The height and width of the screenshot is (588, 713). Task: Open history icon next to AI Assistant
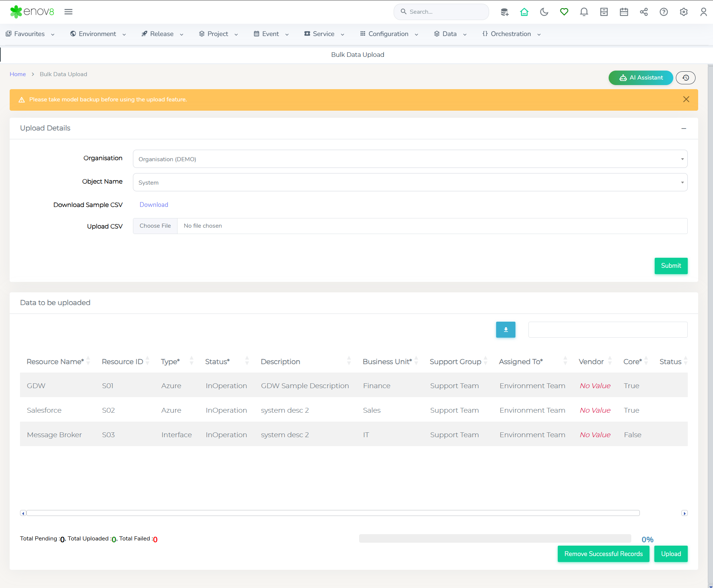686,78
